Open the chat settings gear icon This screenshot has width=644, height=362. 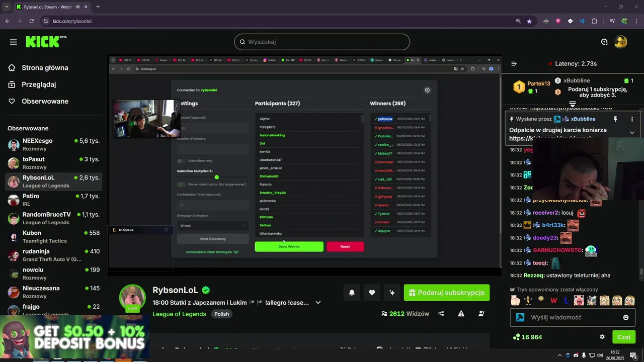(x=602, y=337)
